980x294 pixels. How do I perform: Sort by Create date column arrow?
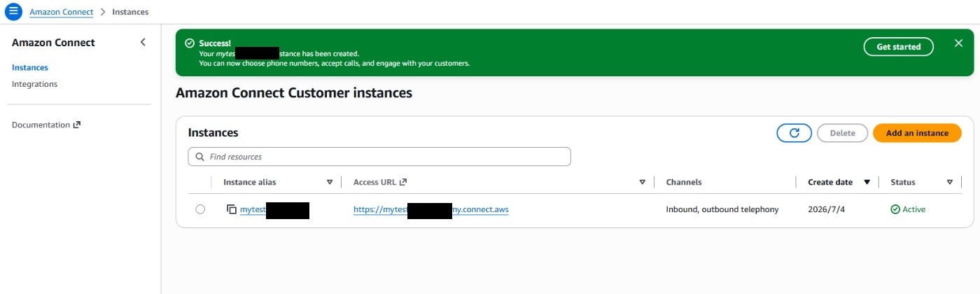867,182
